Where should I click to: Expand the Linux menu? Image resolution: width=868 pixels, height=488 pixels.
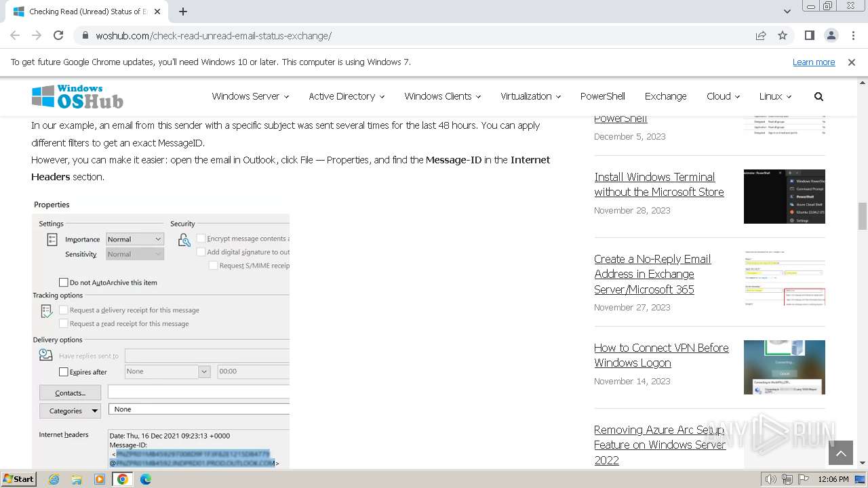coord(775,96)
